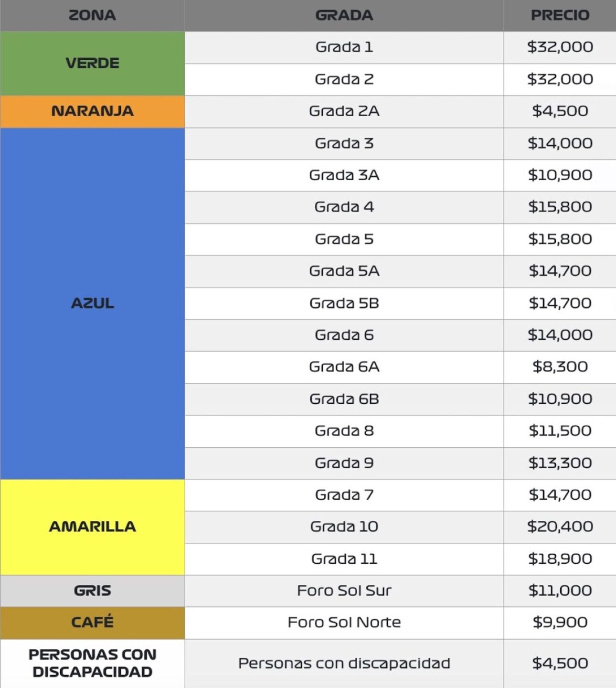
Task: Select the Grada 5B entry
Action: [x=344, y=303]
